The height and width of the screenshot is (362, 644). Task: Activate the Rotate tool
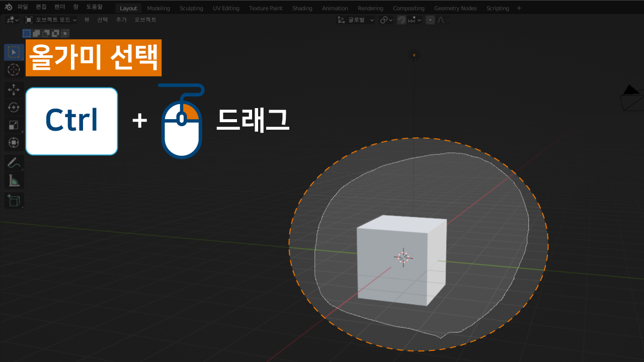pos(14,107)
